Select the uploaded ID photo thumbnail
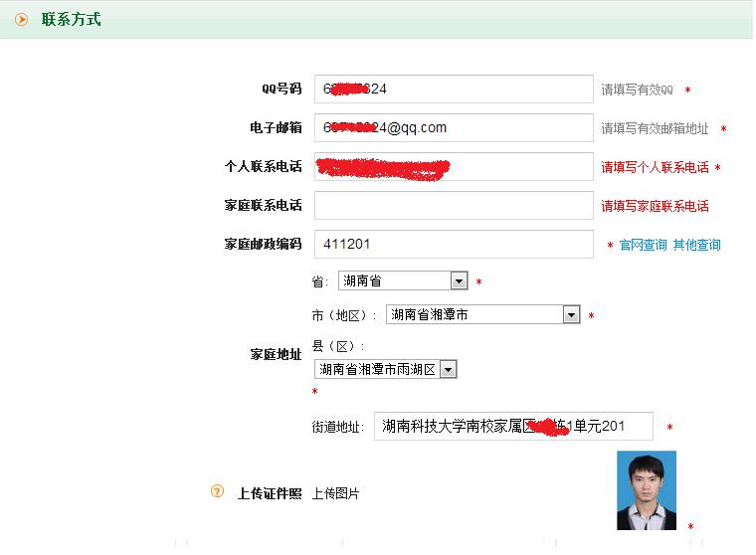Image resolution: width=756 pixels, height=555 pixels. (646, 490)
